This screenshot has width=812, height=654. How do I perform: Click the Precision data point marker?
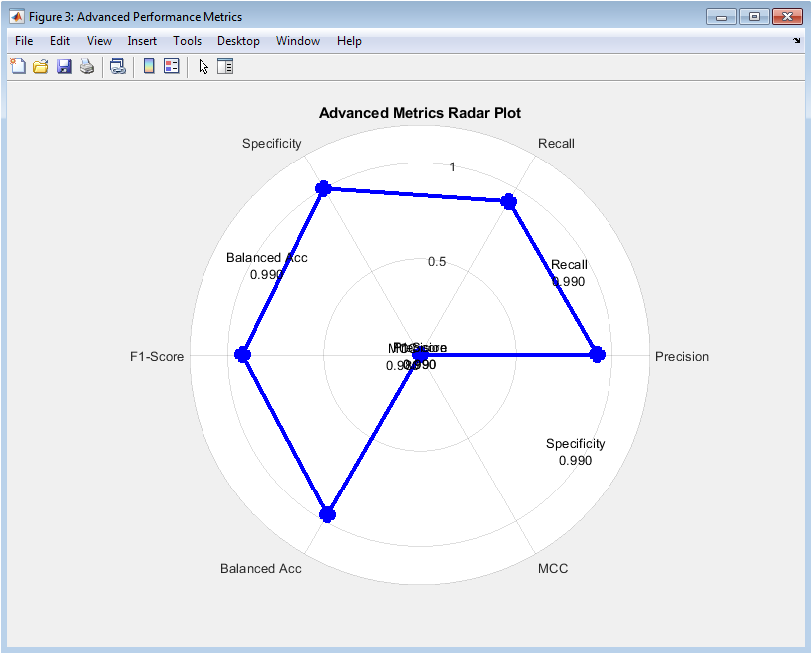[x=597, y=355]
